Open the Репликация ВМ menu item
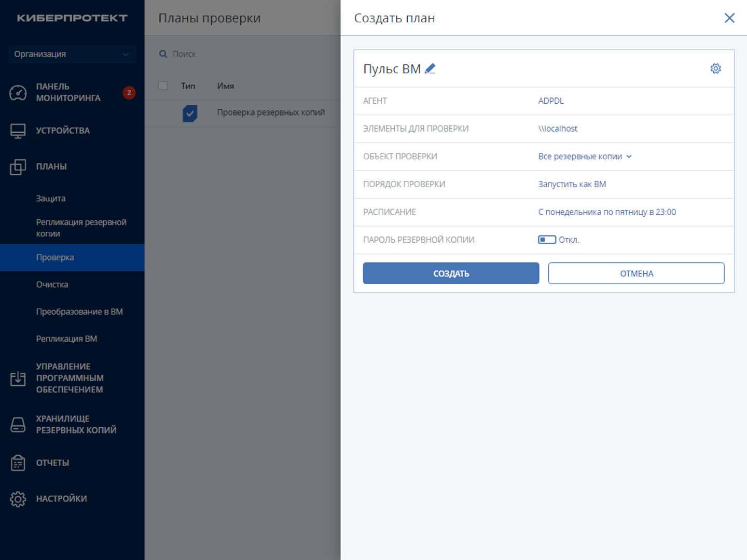 (67, 339)
